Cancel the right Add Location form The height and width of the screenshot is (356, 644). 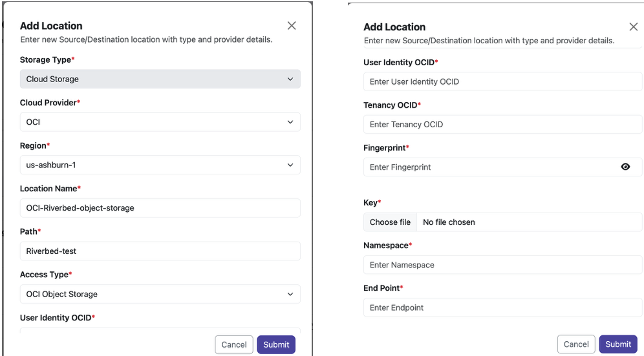pos(576,344)
